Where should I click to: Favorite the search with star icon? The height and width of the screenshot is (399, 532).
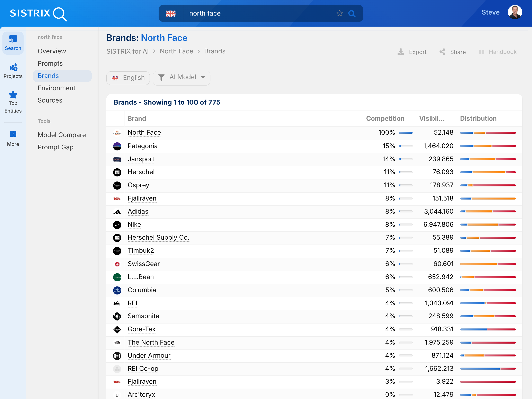(x=339, y=13)
